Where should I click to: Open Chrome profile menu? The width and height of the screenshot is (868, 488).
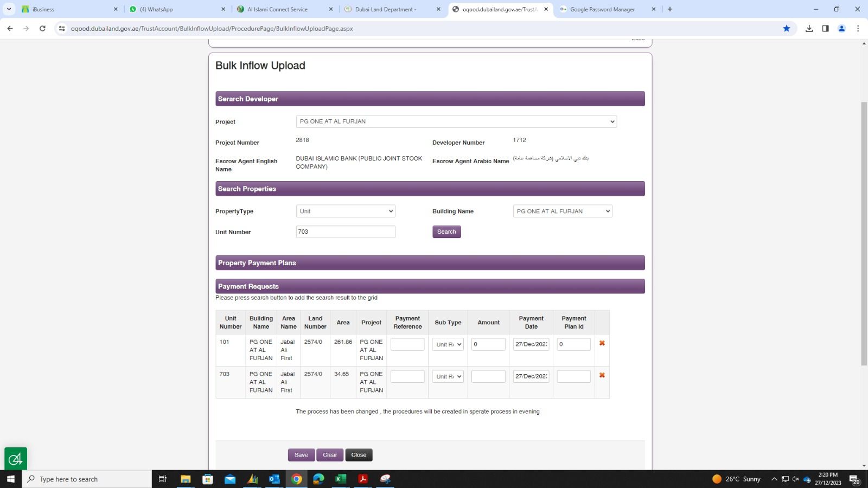[841, 28]
